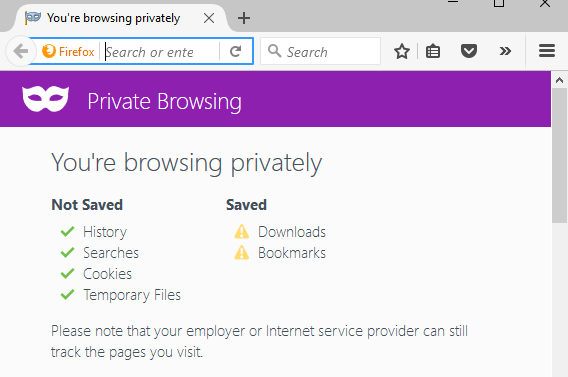Open a new tab with plus button
Screen dimensions: 568x377
[244, 18]
